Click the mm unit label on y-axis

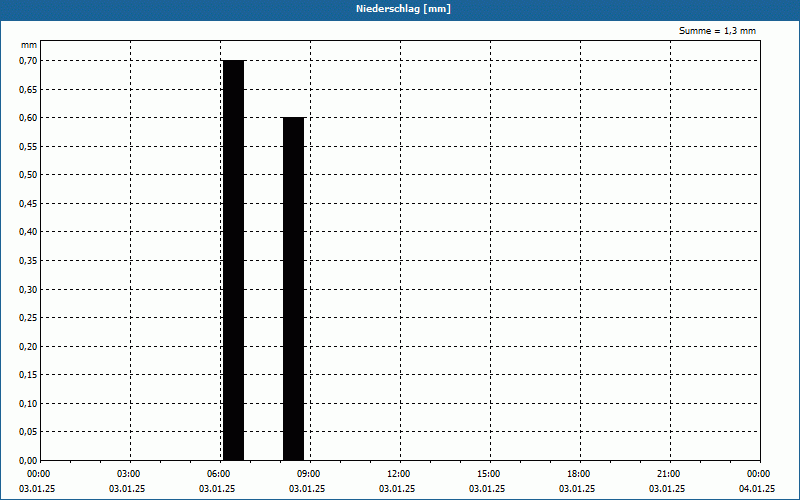click(29, 45)
